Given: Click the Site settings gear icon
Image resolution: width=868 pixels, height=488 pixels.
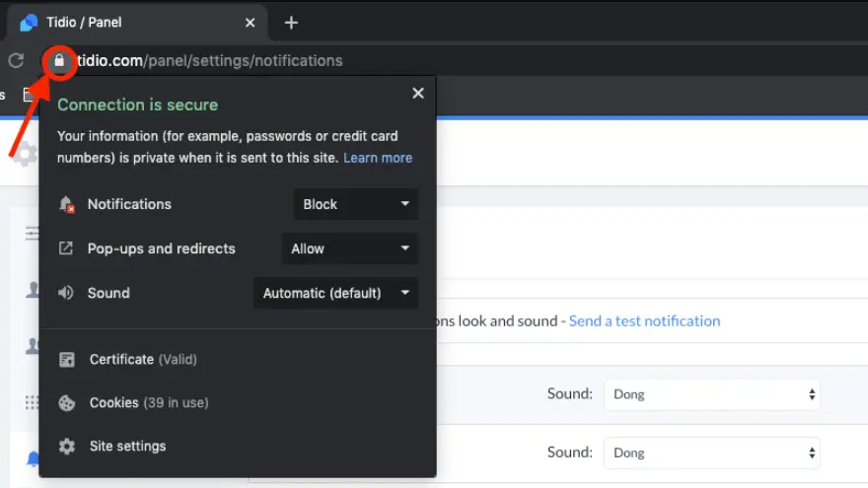Looking at the screenshot, I should pos(67,446).
